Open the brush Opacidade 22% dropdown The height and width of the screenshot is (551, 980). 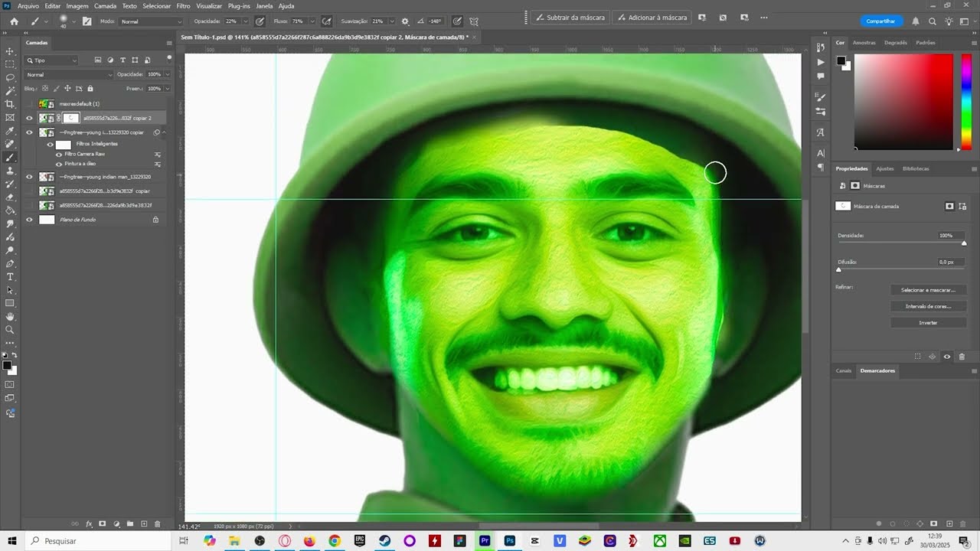coord(244,21)
